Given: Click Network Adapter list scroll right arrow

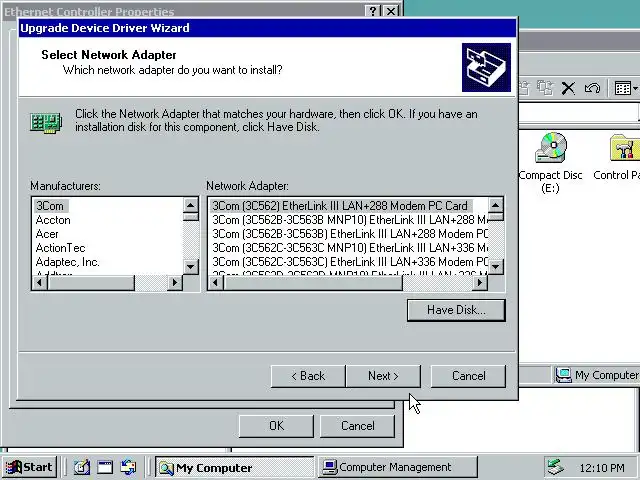Looking at the screenshot, I should pos(480,282).
